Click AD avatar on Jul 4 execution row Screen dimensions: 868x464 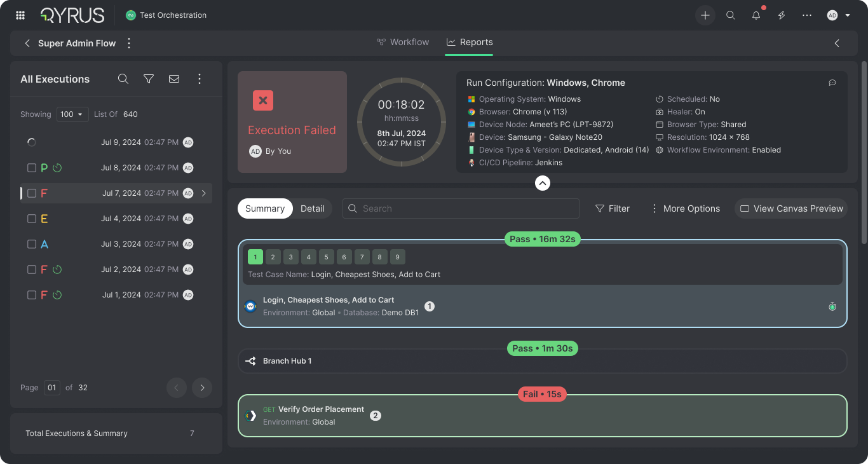pos(188,219)
